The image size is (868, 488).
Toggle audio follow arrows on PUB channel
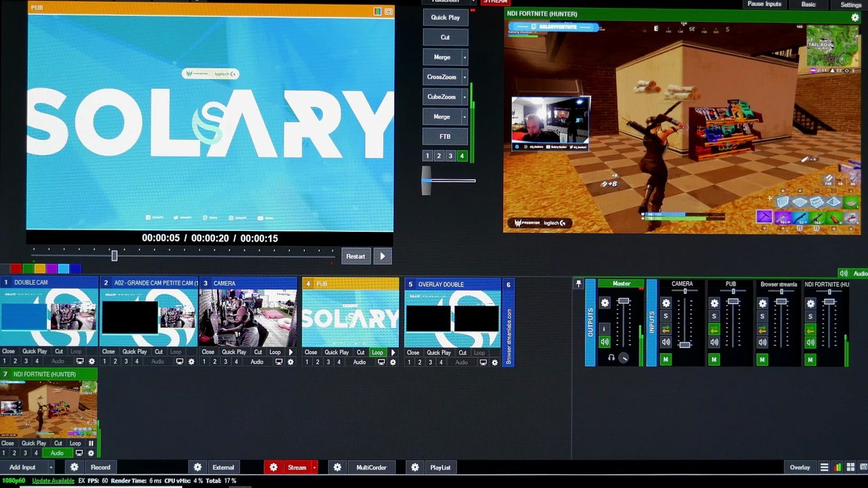pyautogui.click(x=714, y=329)
